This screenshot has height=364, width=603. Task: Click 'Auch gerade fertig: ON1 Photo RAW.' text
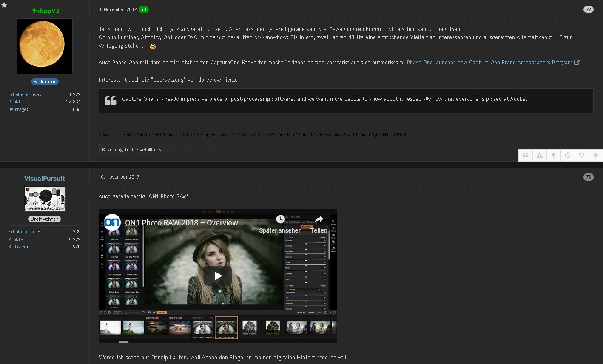coord(144,196)
